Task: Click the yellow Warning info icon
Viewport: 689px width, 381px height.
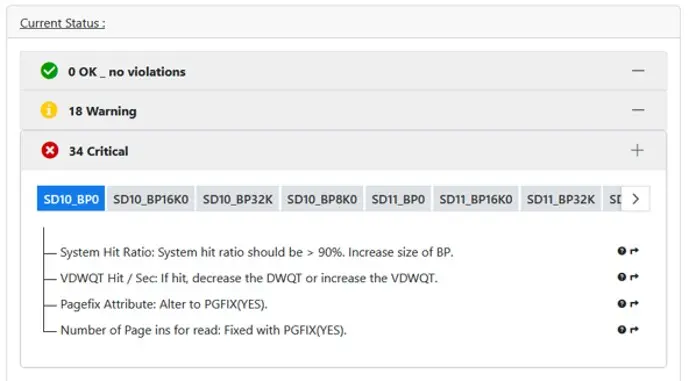Action: point(49,110)
